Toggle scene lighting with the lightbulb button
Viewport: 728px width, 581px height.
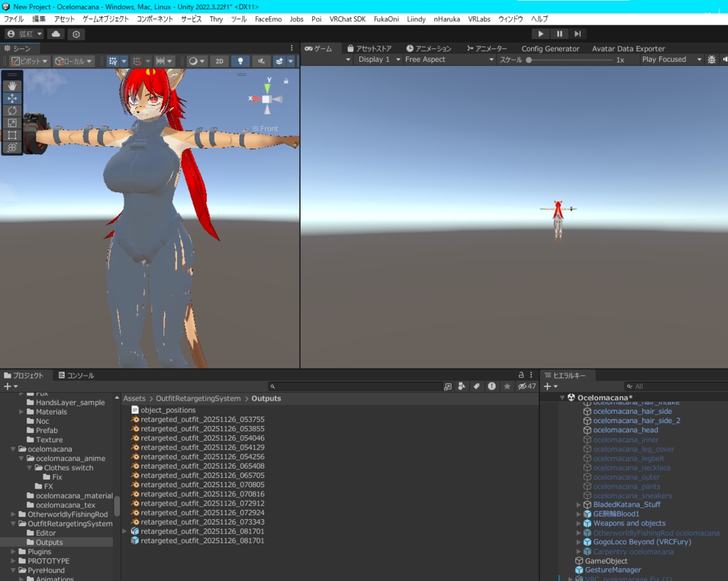point(240,61)
